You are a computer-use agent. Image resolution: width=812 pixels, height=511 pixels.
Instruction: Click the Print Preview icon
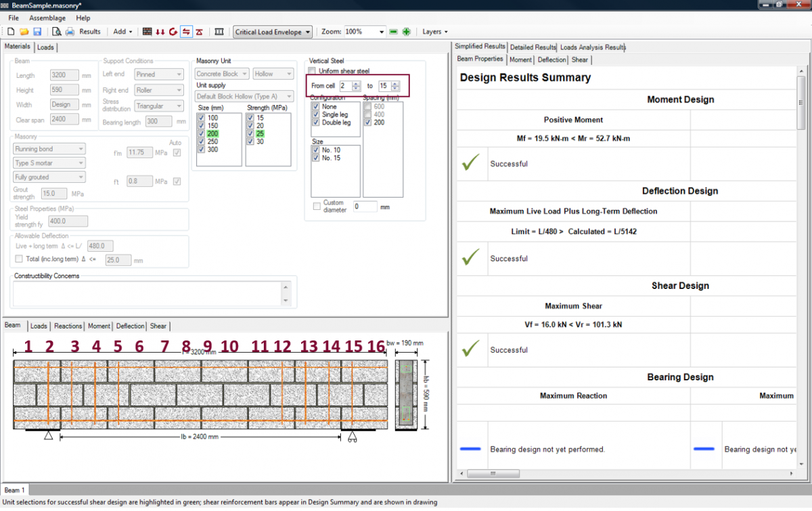pos(57,32)
